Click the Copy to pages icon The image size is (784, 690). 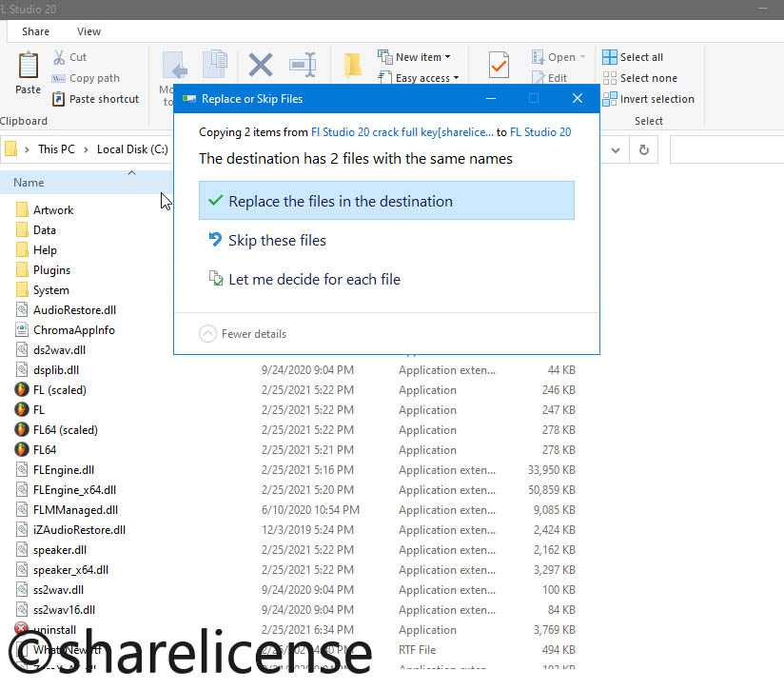215,64
